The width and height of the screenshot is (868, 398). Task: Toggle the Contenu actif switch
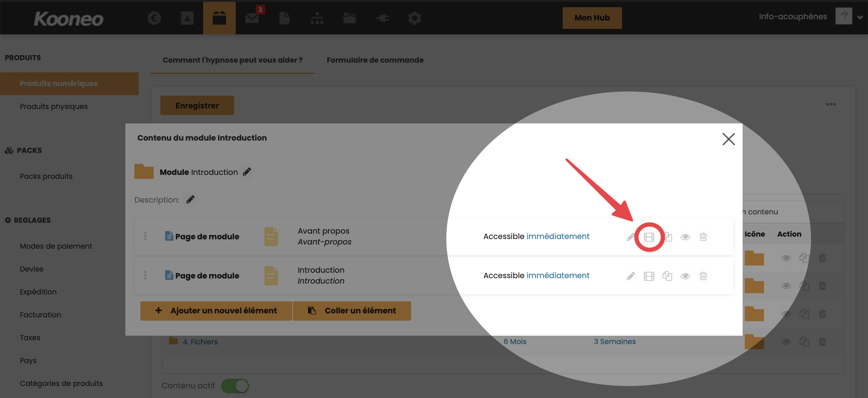[x=235, y=386]
